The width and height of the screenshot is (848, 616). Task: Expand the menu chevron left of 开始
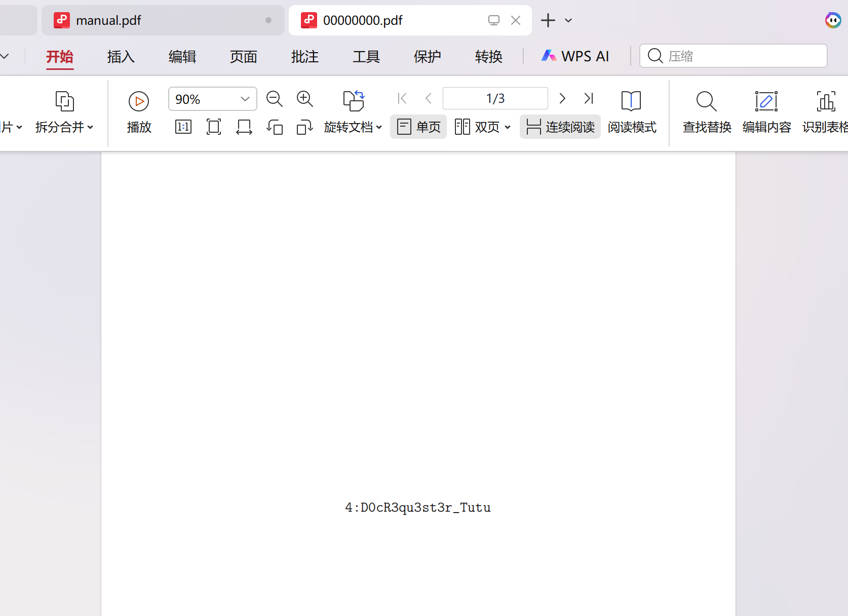[5, 56]
